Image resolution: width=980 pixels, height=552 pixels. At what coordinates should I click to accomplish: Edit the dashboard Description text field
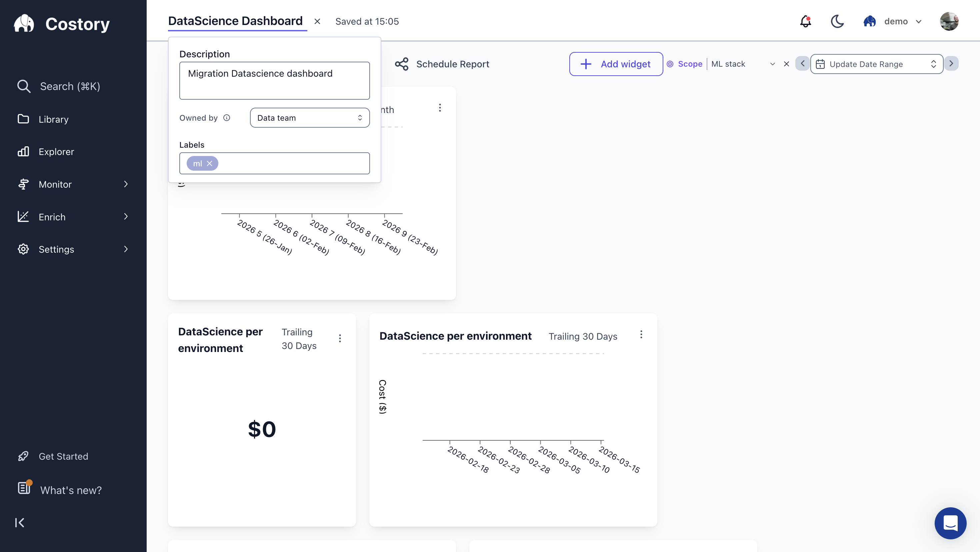tap(274, 80)
